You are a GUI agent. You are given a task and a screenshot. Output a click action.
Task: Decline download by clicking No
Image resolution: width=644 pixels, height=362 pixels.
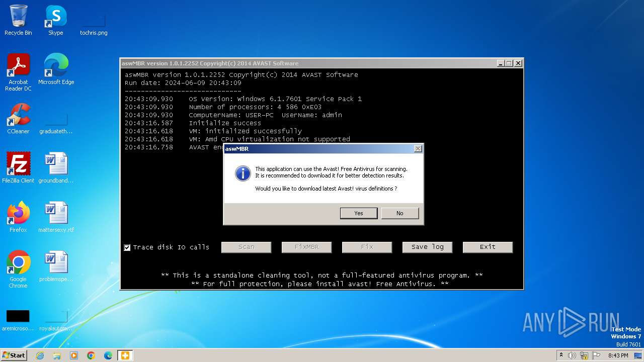point(399,213)
